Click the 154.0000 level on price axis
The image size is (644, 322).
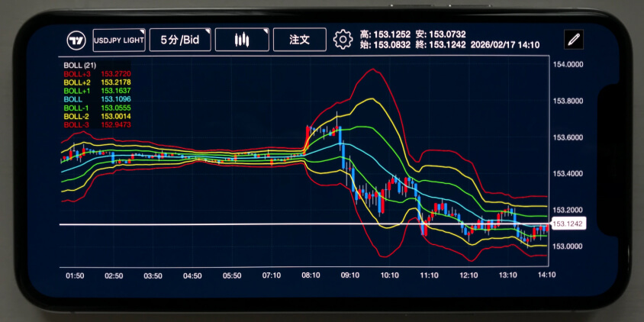[568, 65]
